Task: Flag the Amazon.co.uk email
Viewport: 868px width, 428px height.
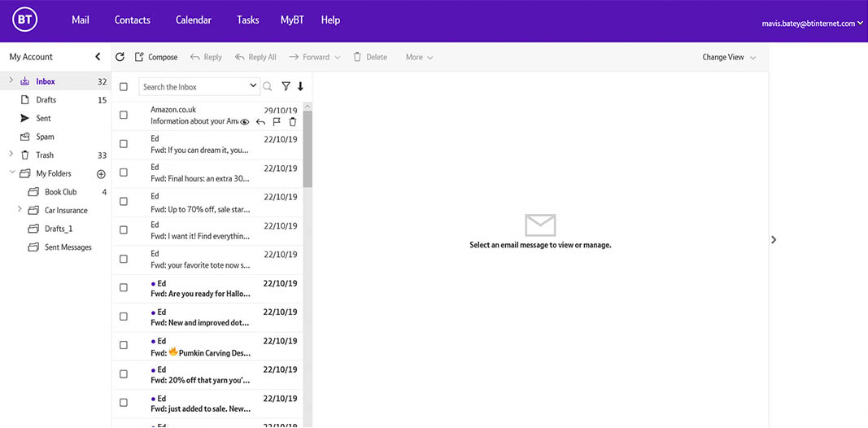Action: [277, 122]
